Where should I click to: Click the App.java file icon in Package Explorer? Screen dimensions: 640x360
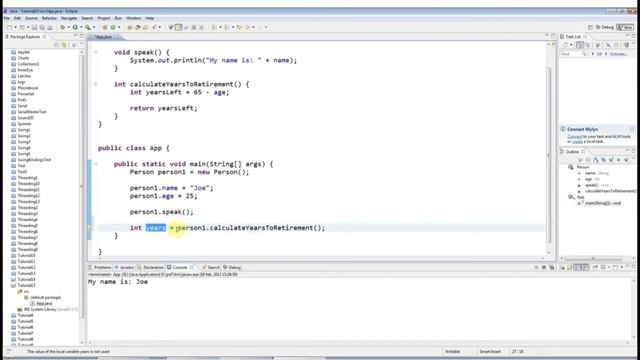(x=33, y=303)
